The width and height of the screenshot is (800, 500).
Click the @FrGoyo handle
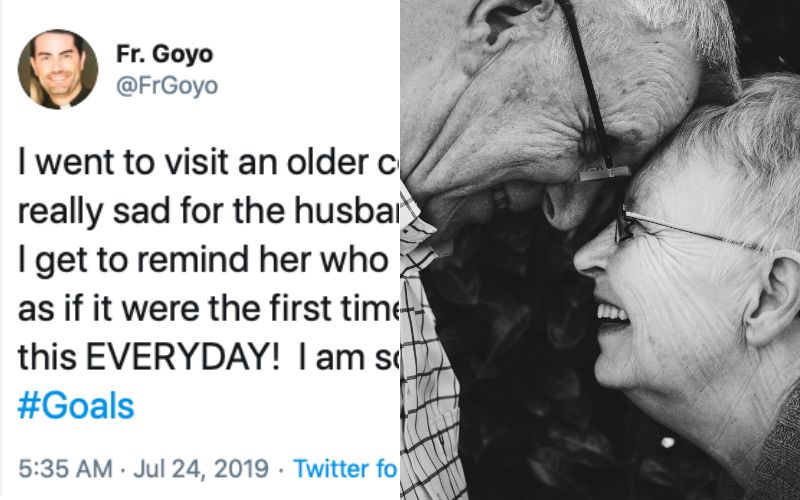click(x=167, y=86)
